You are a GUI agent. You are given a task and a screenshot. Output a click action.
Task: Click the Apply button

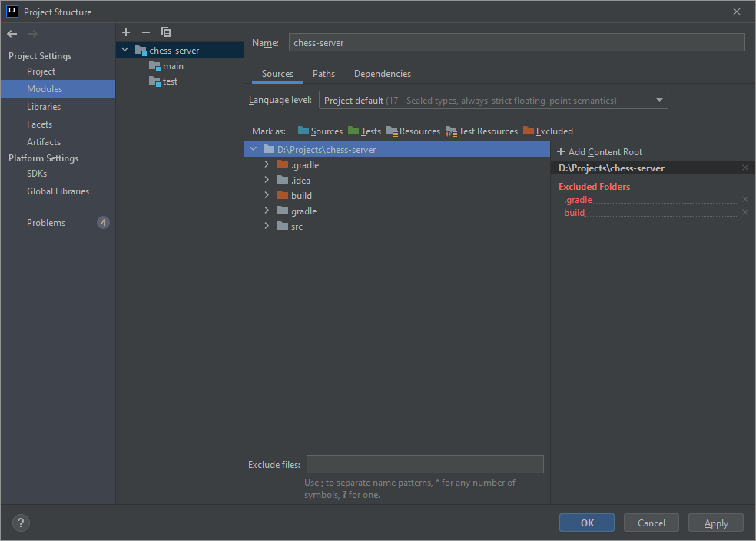pos(716,523)
